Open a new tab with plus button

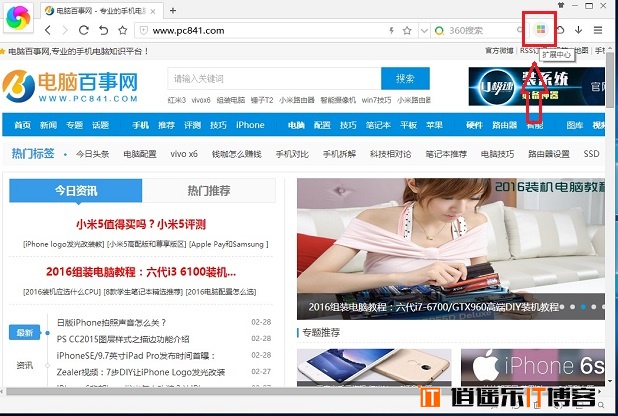pyautogui.click(x=173, y=11)
